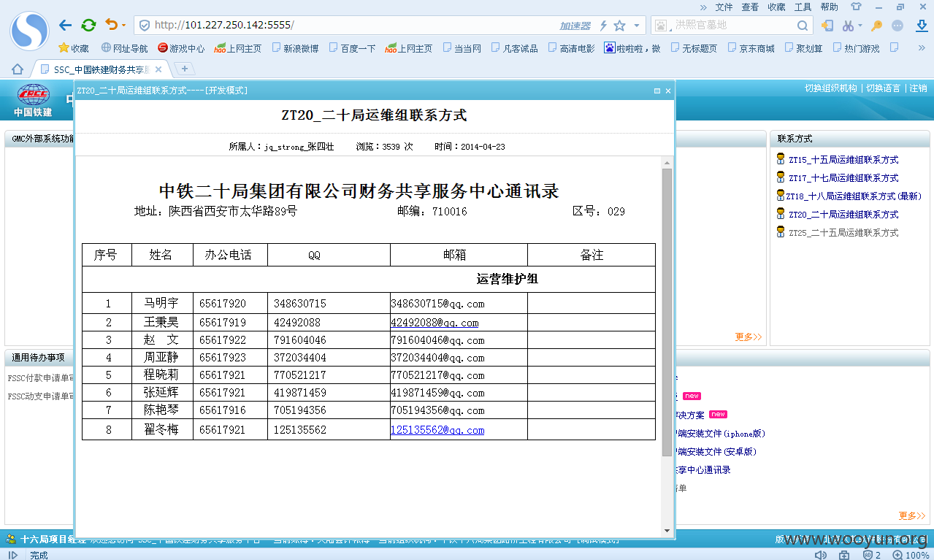
Task: Open the 游戏中心 bookmark
Action: pos(181,48)
